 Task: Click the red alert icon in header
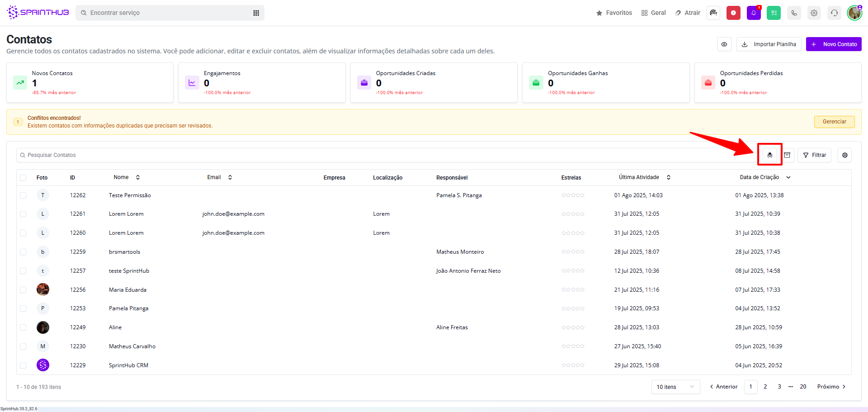point(733,13)
